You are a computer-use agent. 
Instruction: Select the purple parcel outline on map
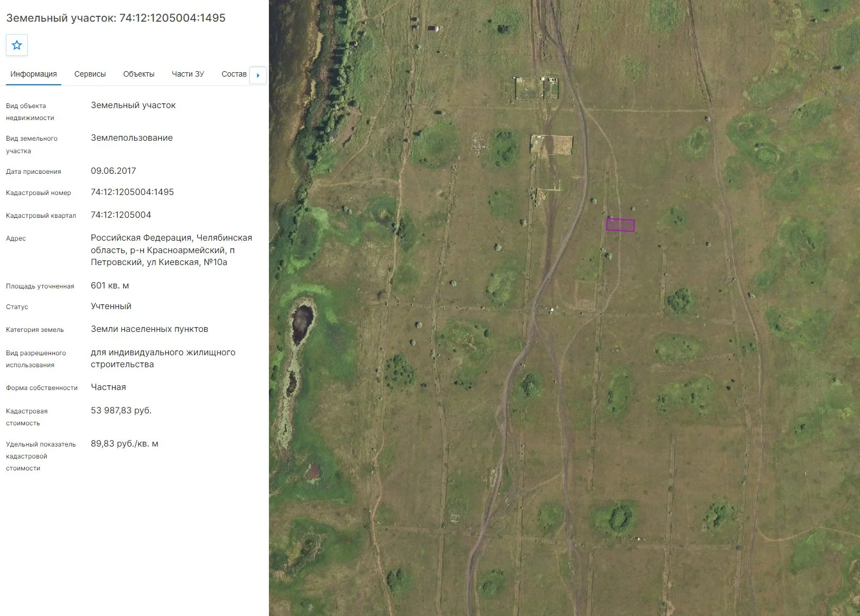(620, 224)
